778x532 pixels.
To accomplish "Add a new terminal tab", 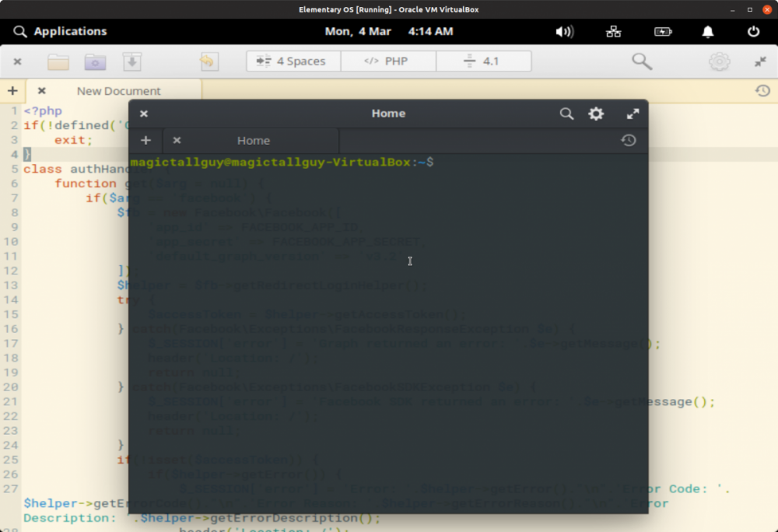I will (145, 140).
